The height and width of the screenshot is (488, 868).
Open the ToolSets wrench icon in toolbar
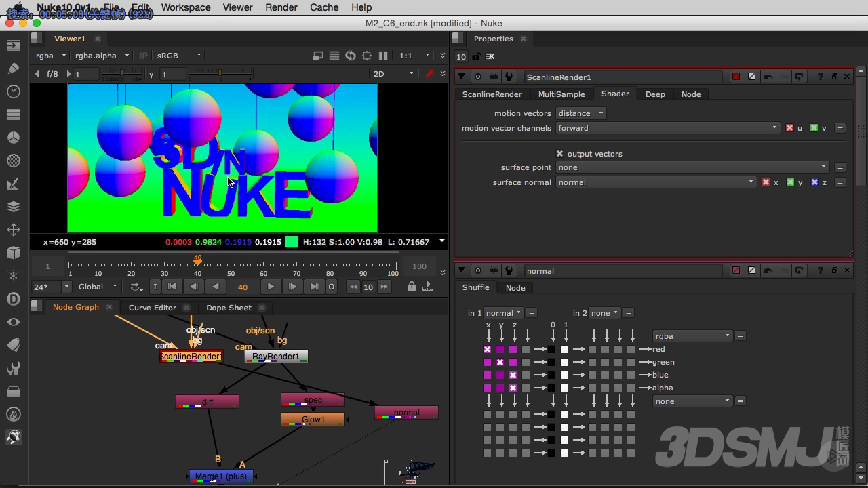13,368
